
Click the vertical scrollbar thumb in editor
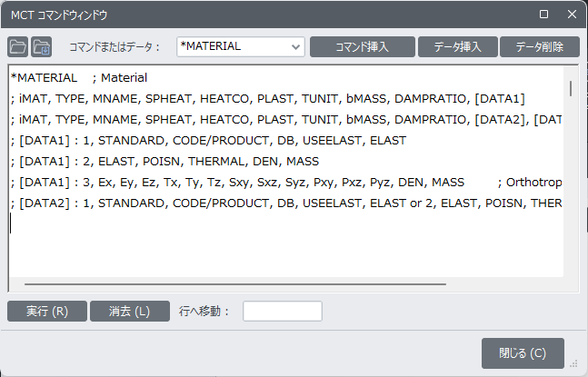(571, 89)
